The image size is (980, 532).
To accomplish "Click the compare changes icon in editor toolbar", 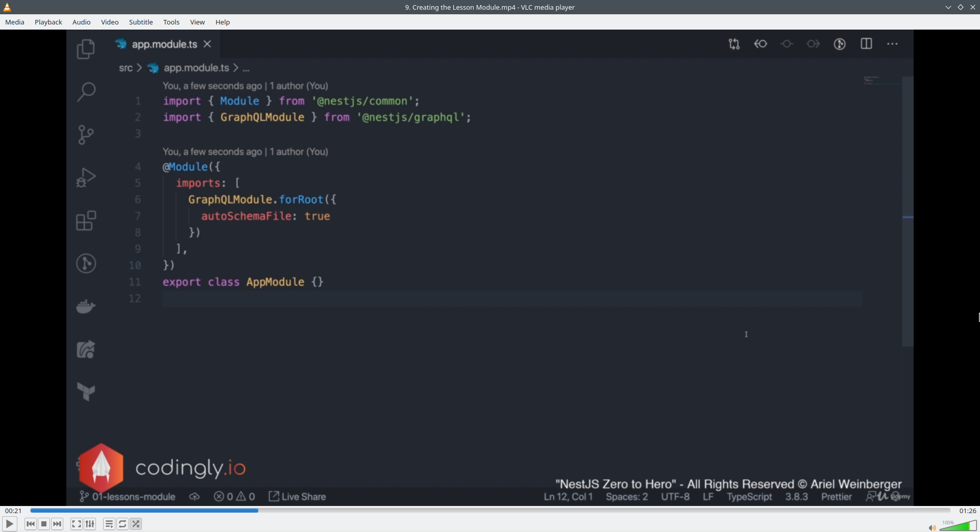I will [x=734, y=44].
